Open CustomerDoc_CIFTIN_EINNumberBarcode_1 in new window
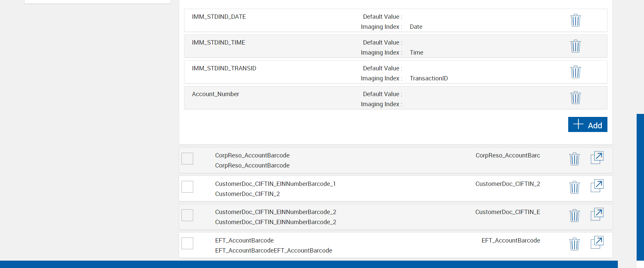 click(597, 186)
